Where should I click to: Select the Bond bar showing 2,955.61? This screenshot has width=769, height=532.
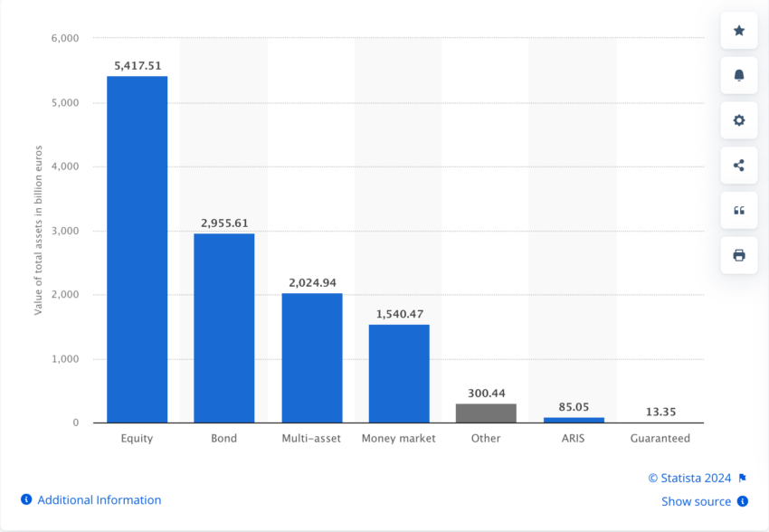[x=224, y=328]
